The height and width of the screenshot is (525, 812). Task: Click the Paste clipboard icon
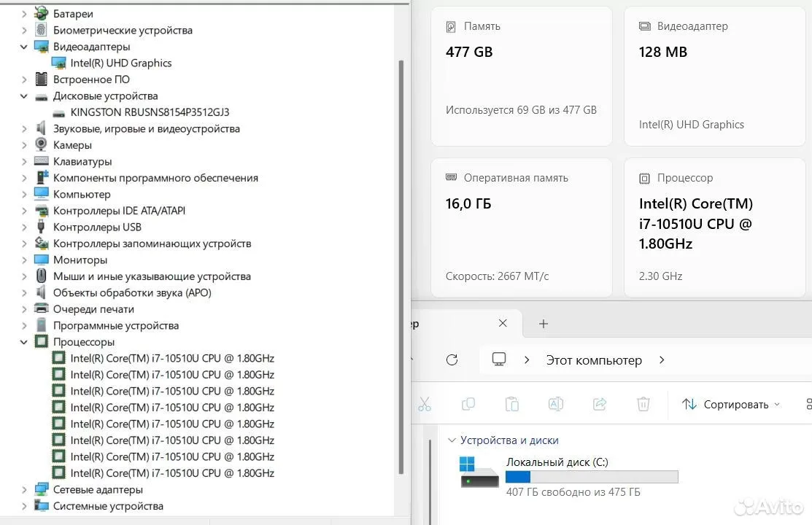(512, 404)
